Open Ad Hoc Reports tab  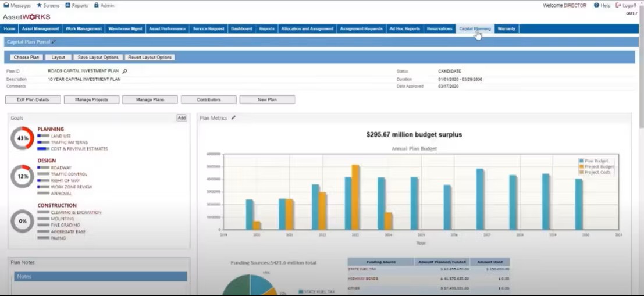[x=404, y=28]
